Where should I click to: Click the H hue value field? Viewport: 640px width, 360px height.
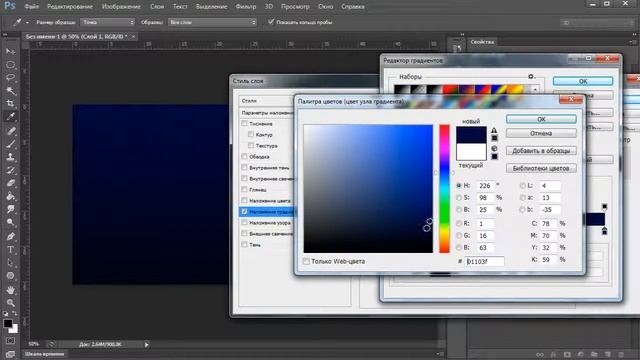click(x=485, y=185)
